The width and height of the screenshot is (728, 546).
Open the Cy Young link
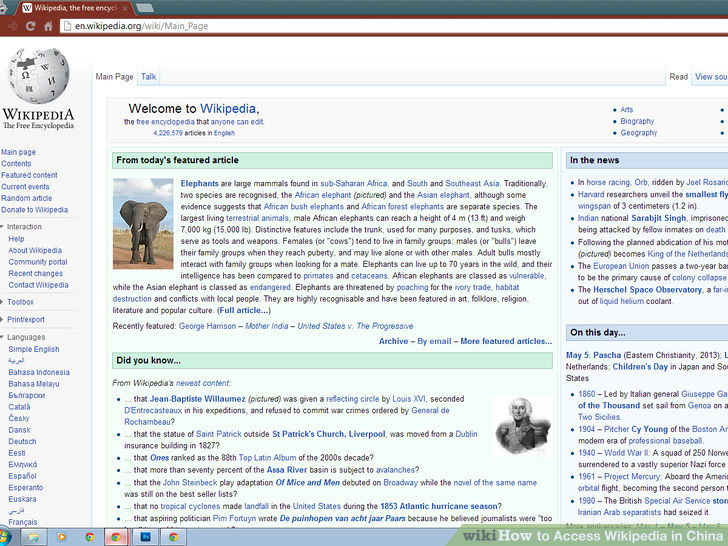[x=649, y=429]
